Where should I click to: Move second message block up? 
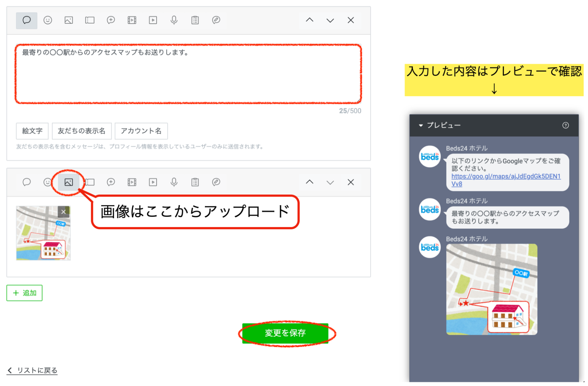(x=309, y=182)
